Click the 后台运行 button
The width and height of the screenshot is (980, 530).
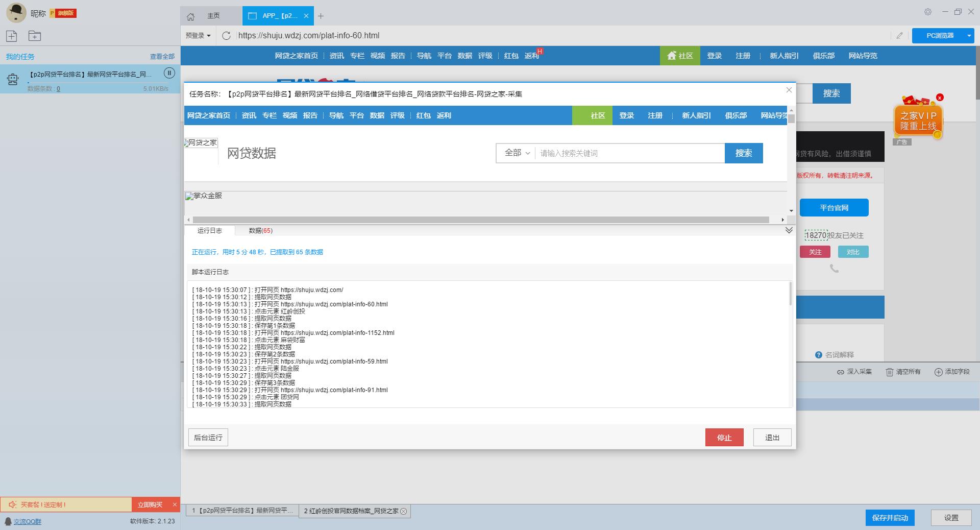(208, 438)
